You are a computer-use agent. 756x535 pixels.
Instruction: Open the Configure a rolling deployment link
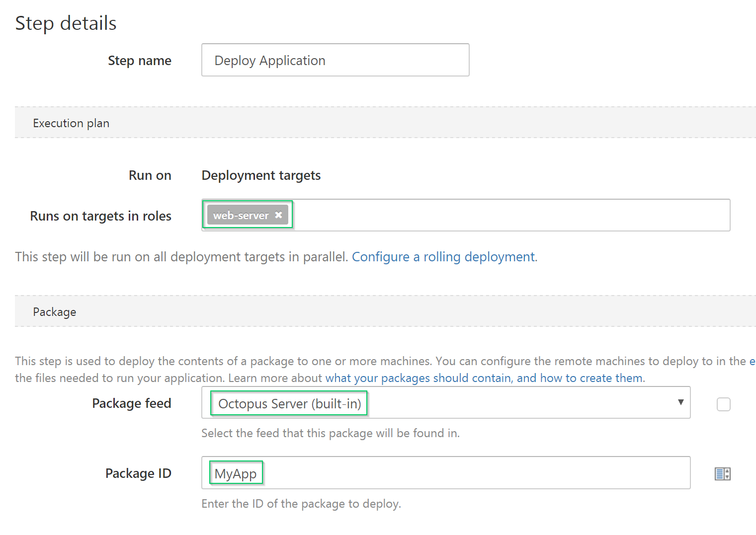point(444,257)
